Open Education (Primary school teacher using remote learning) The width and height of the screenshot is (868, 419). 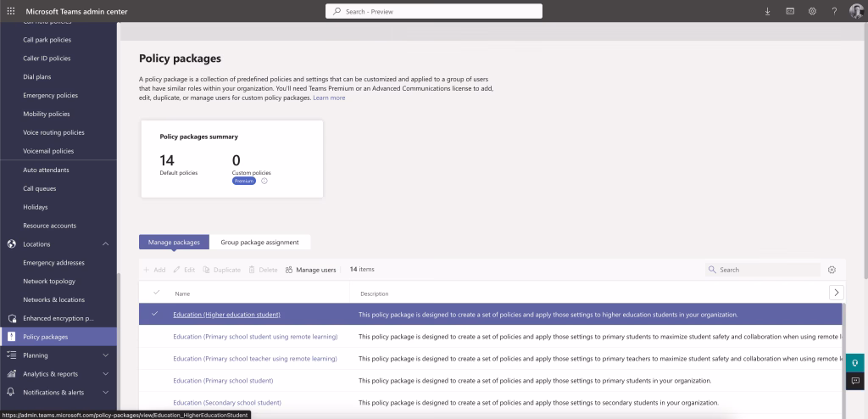(x=255, y=359)
